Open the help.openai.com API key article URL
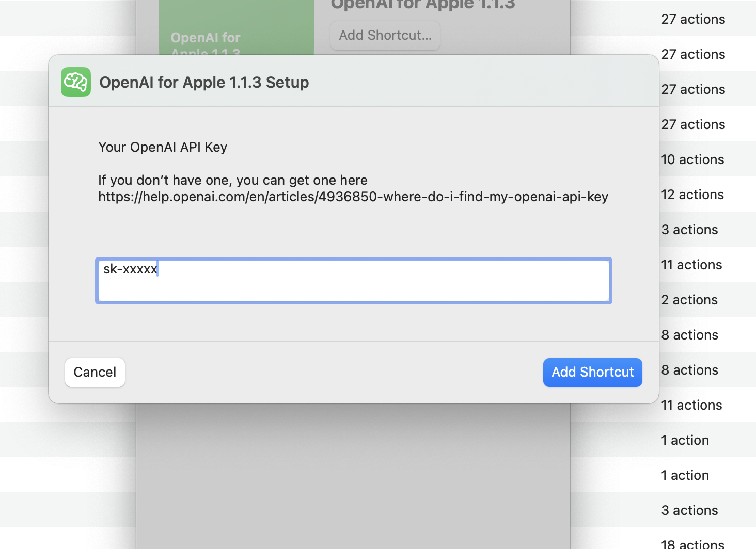The image size is (756, 549). [x=353, y=197]
